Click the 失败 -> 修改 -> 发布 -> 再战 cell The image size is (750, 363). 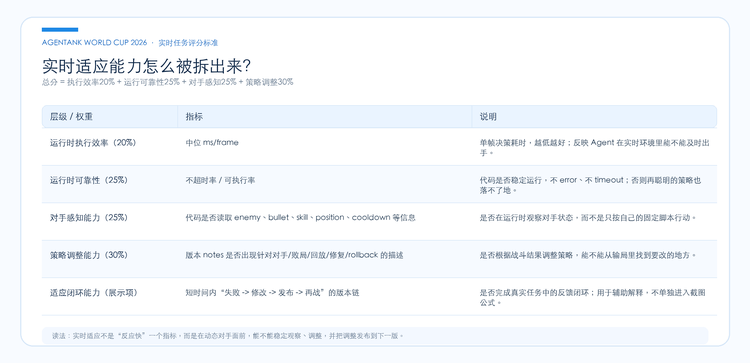click(272, 293)
